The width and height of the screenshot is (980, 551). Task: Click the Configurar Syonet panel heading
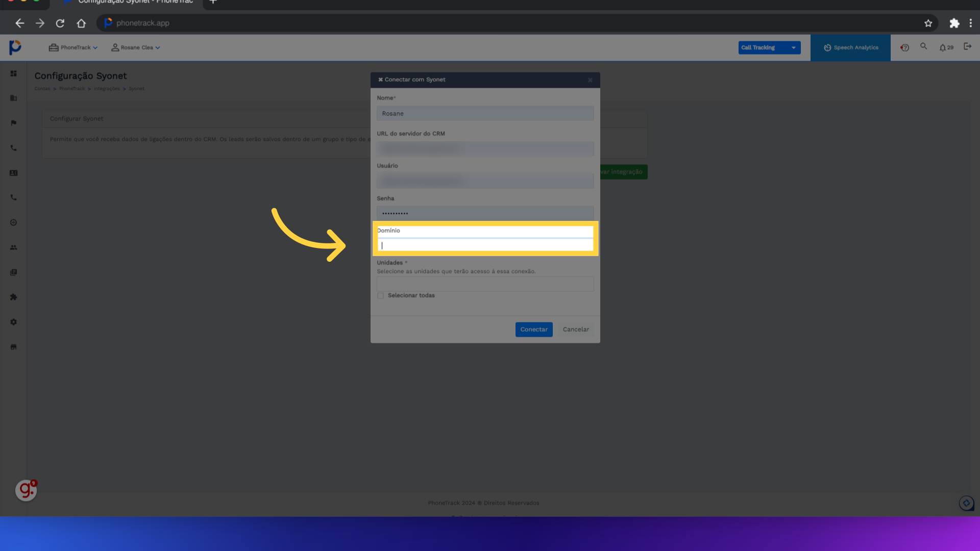click(77, 119)
